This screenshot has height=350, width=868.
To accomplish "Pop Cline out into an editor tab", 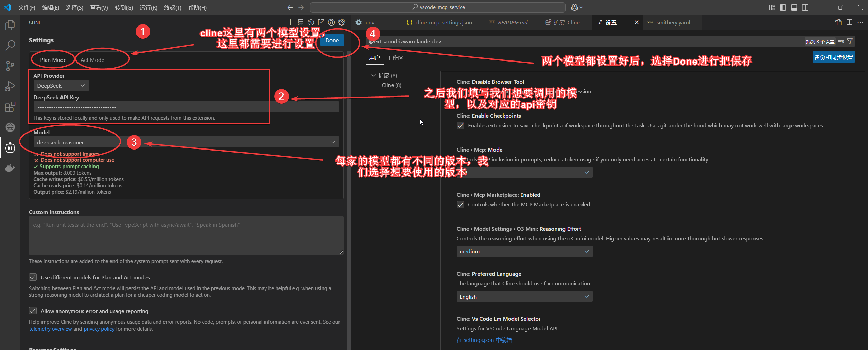I will click(321, 22).
